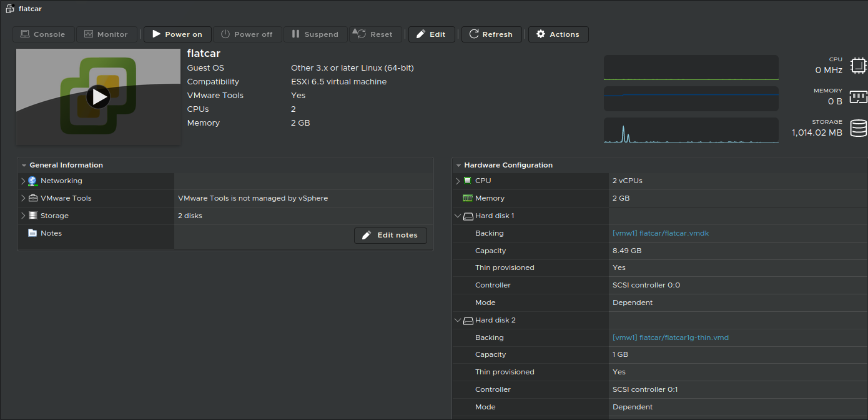Click the CPU usage graph
The width and height of the screenshot is (868, 420).
pyautogui.click(x=691, y=67)
